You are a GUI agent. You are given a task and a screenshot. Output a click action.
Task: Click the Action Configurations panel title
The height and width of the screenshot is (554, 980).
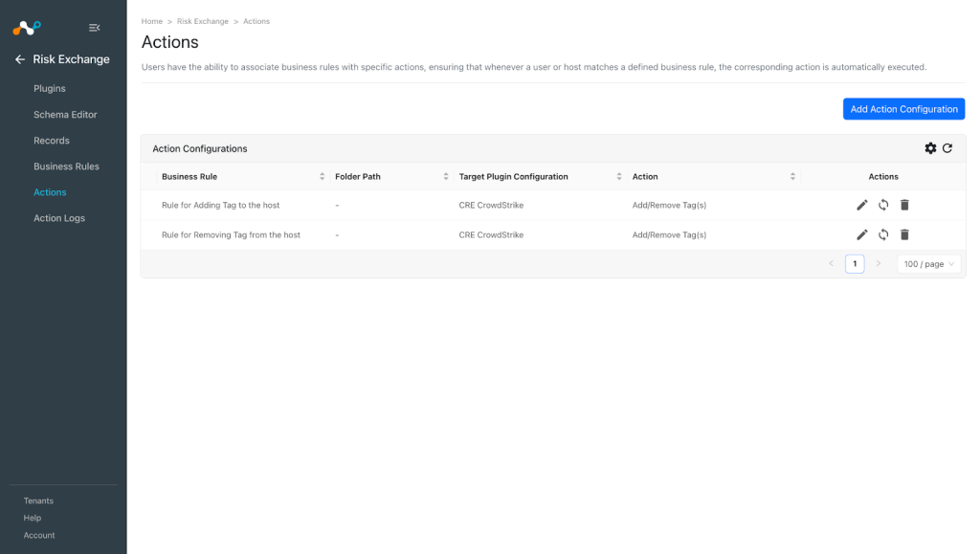point(200,148)
